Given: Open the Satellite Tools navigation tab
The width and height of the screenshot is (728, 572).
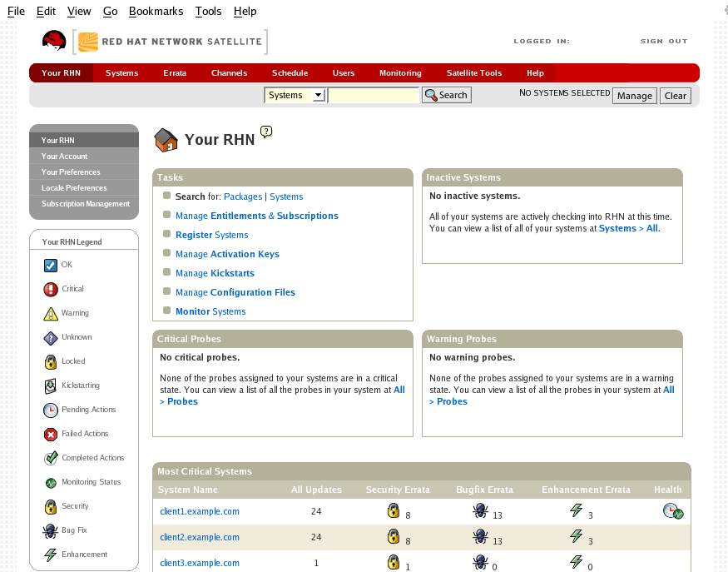Looking at the screenshot, I should (474, 73).
